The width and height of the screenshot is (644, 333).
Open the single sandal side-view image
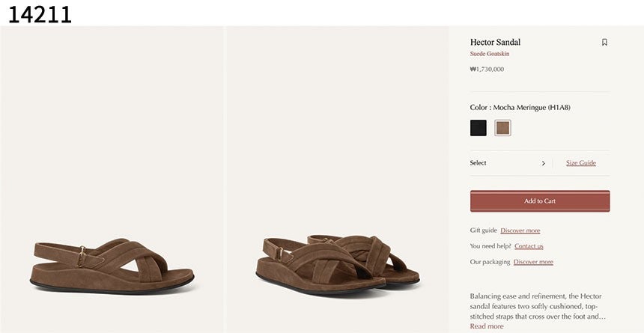click(x=112, y=180)
